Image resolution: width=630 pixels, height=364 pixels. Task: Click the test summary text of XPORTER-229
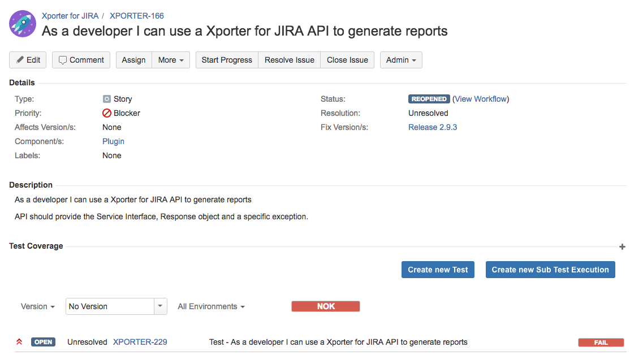[338, 342]
